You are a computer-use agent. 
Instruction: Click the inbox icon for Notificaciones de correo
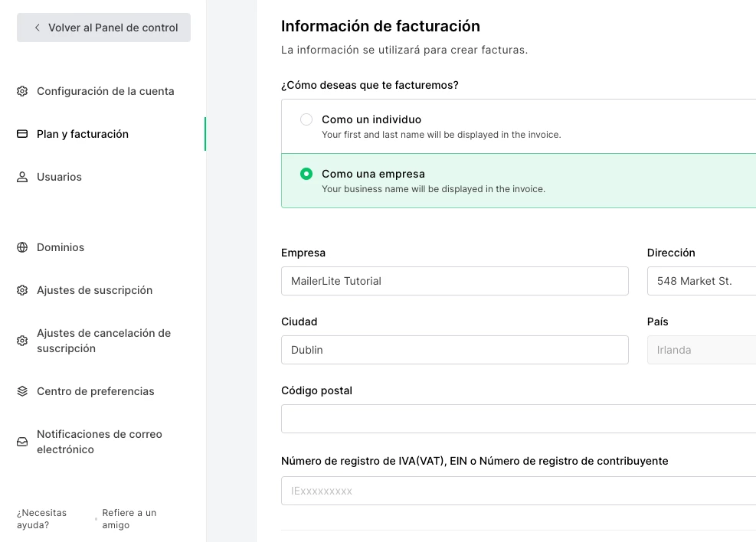pyautogui.click(x=22, y=442)
